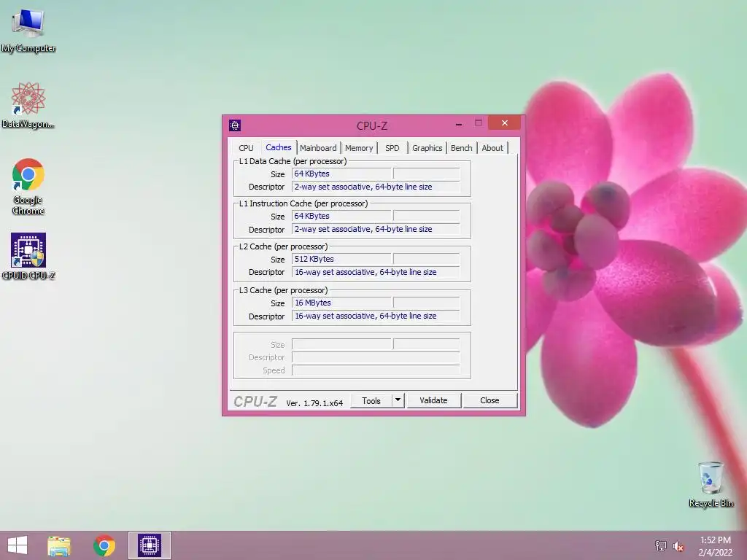Open network status tray icon
747x560 pixels.
pos(661,545)
